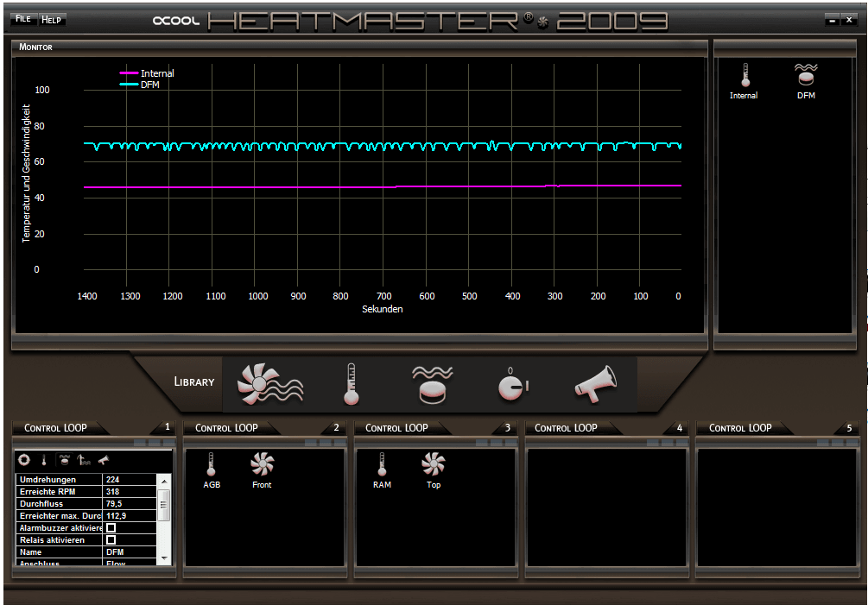Open the File menu
The width and height of the screenshot is (868, 605).
pyautogui.click(x=23, y=19)
